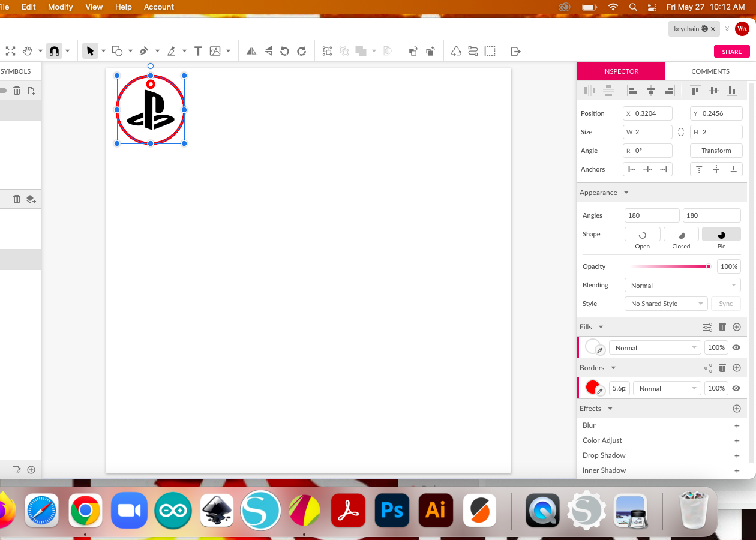This screenshot has width=756, height=540.
Task: Choose the Pan hand tool
Action: click(28, 51)
